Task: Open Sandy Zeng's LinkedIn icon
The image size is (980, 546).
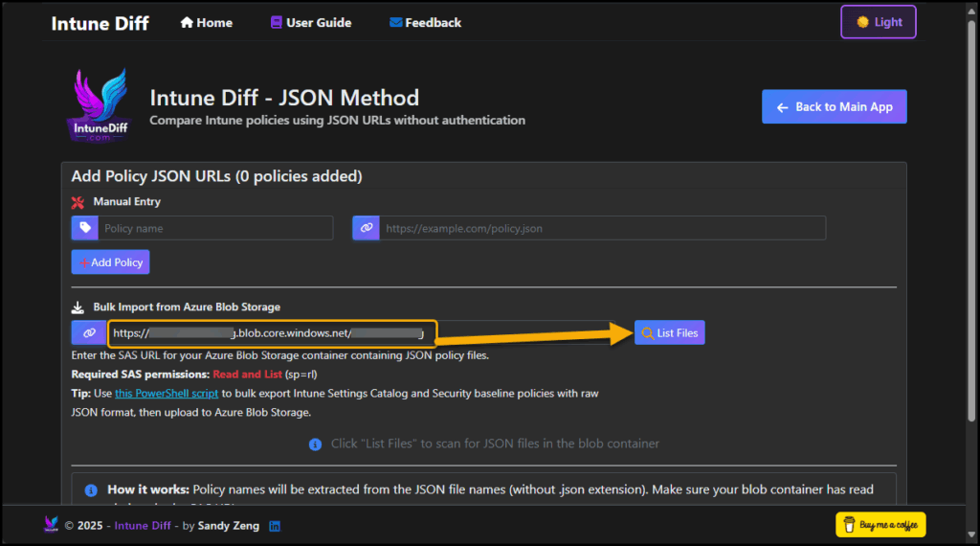Action: click(x=275, y=526)
